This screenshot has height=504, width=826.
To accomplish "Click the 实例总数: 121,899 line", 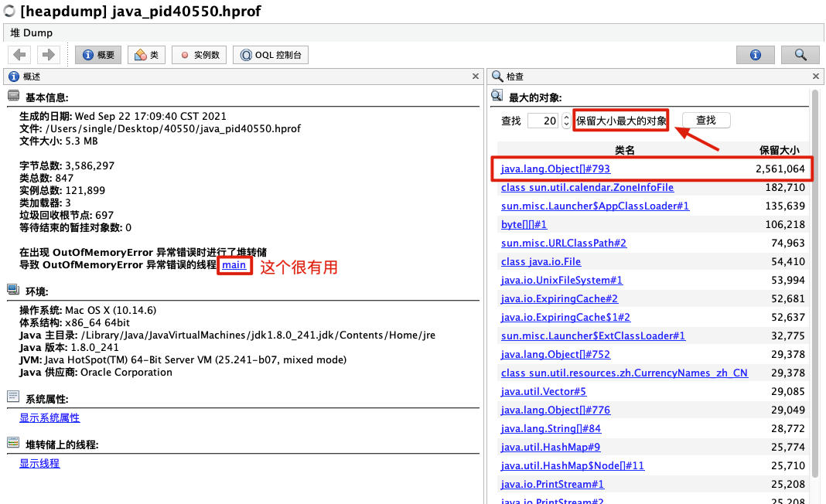I will (x=62, y=191).
